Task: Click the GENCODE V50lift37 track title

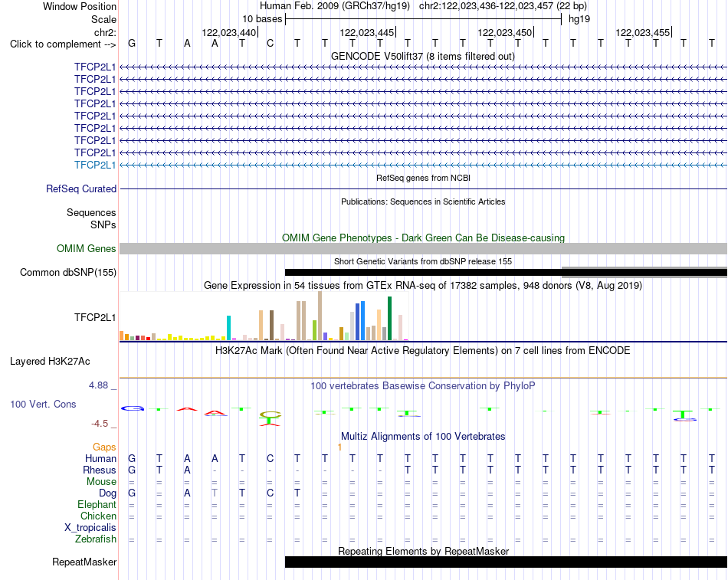Action: click(x=423, y=56)
